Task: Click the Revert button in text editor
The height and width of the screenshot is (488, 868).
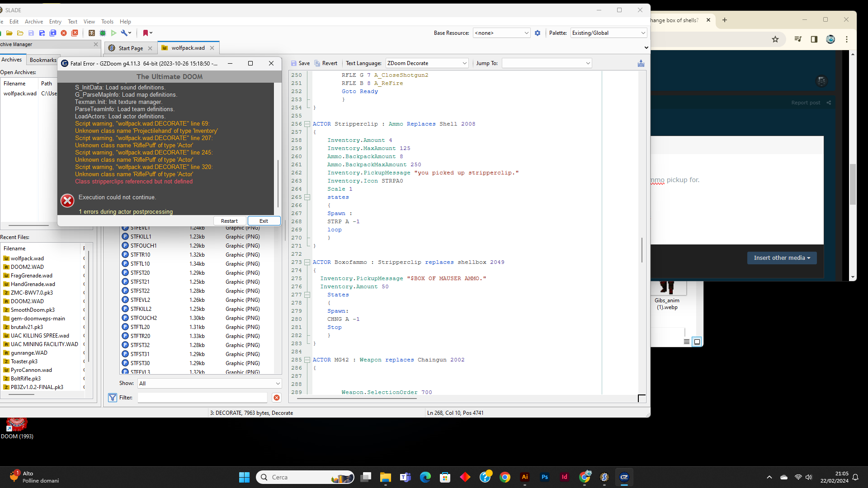Action: click(326, 63)
